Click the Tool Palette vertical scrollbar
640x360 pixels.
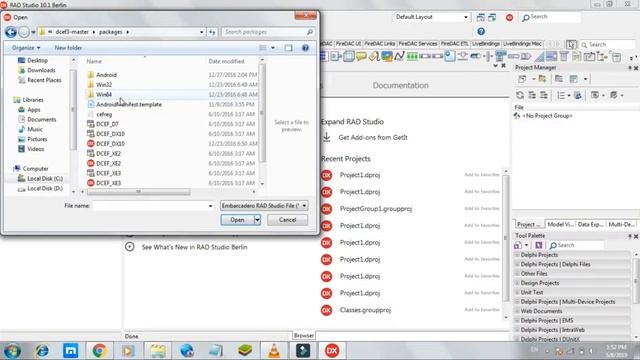point(636,282)
